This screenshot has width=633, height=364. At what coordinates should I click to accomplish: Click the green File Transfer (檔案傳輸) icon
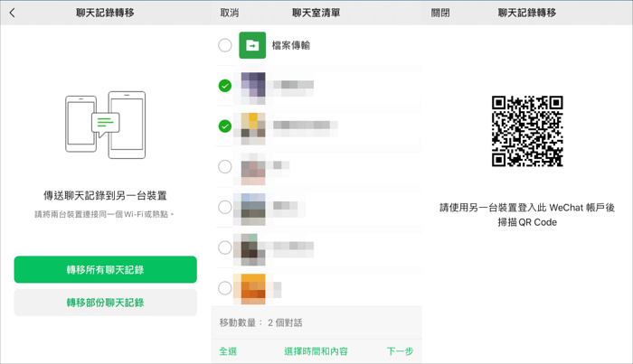252,45
